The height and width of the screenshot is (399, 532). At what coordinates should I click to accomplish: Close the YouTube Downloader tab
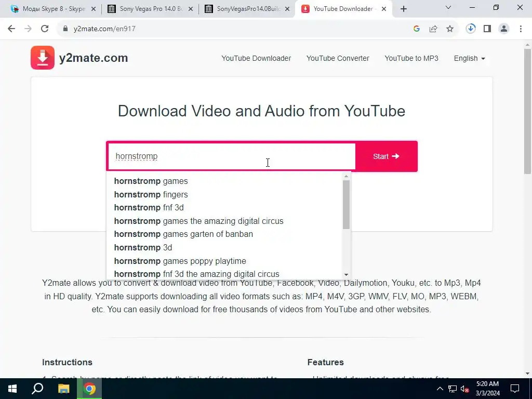coord(384,9)
